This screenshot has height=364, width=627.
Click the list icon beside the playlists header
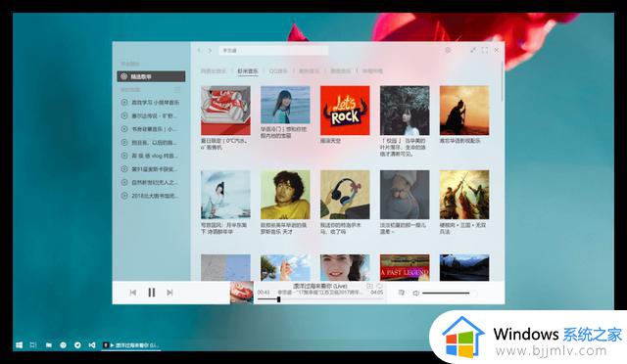click(176, 89)
